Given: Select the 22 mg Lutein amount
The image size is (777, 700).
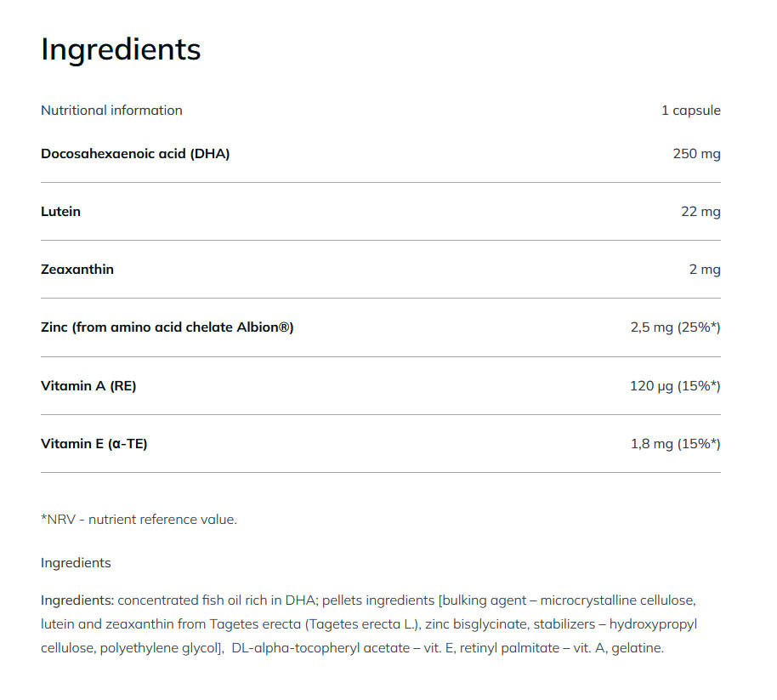Looking at the screenshot, I should (700, 212).
